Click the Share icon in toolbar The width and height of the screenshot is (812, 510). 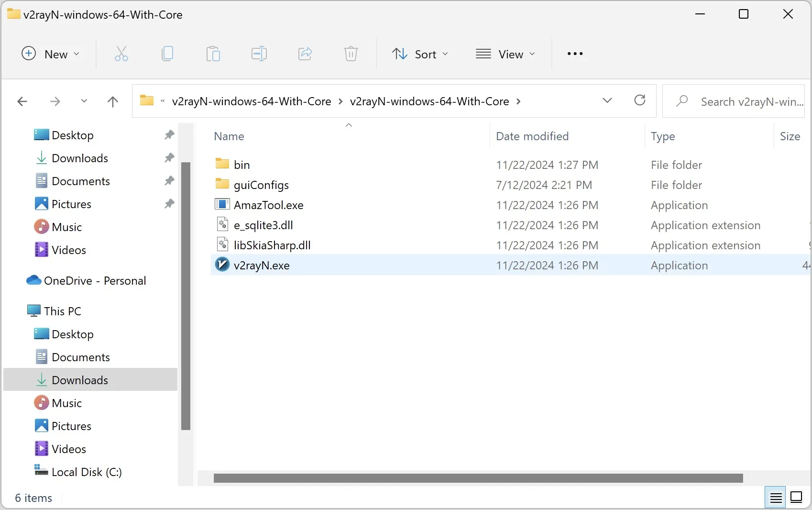[x=305, y=54]
